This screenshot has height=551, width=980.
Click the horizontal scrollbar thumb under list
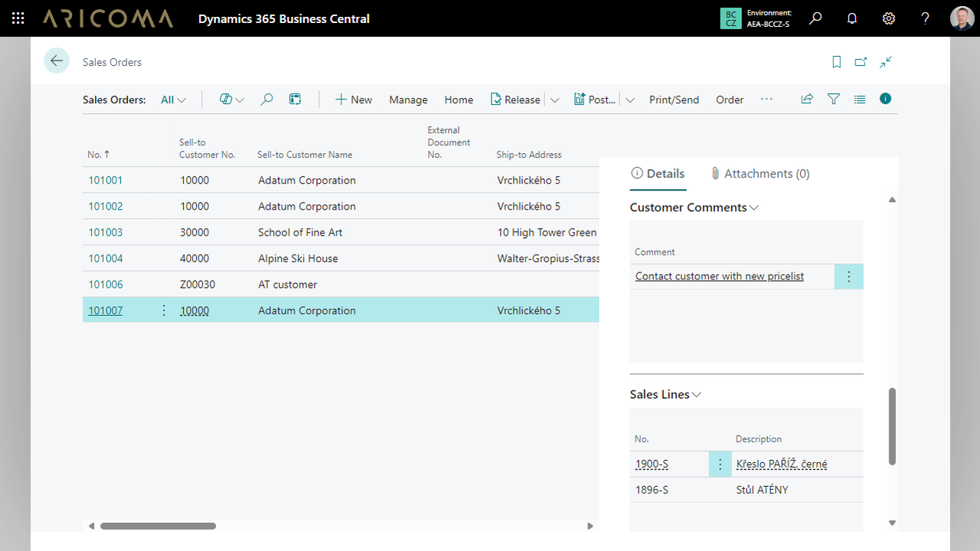point(158,526)
